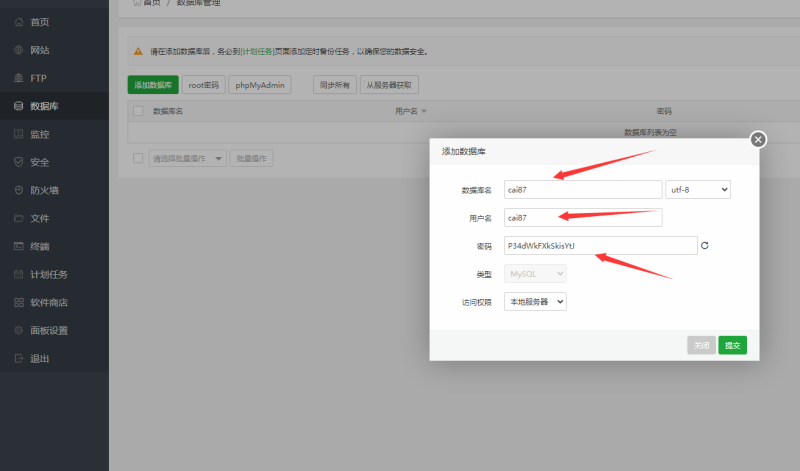Open the 访问权限 本地服务器 dropdown
This screenshot has height=471, width=800.
click(534, 301)
